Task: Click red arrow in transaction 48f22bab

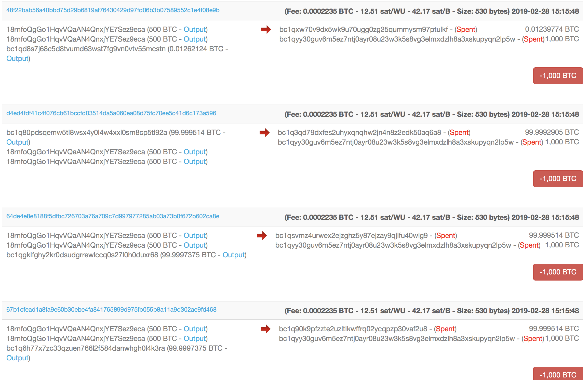Action: tap(266, 29)
